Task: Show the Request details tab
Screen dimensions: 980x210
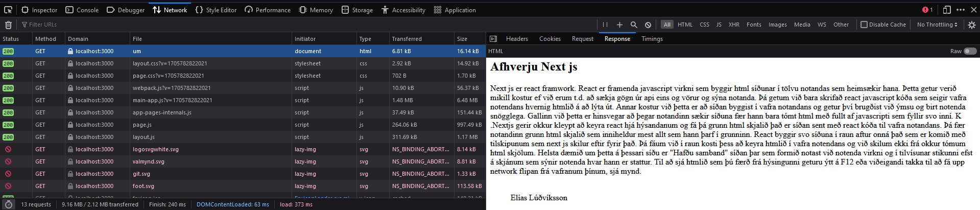Action: (583, 39)
